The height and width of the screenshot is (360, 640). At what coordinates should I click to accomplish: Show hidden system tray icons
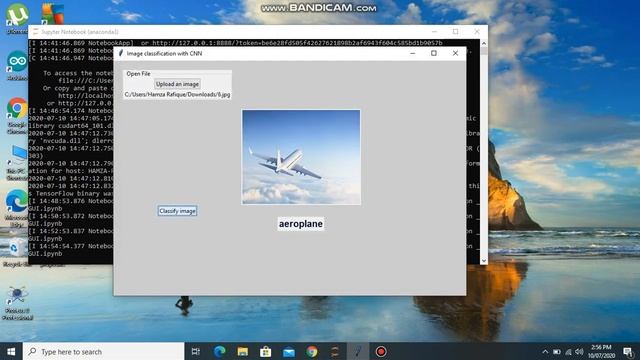pos(545,351)
